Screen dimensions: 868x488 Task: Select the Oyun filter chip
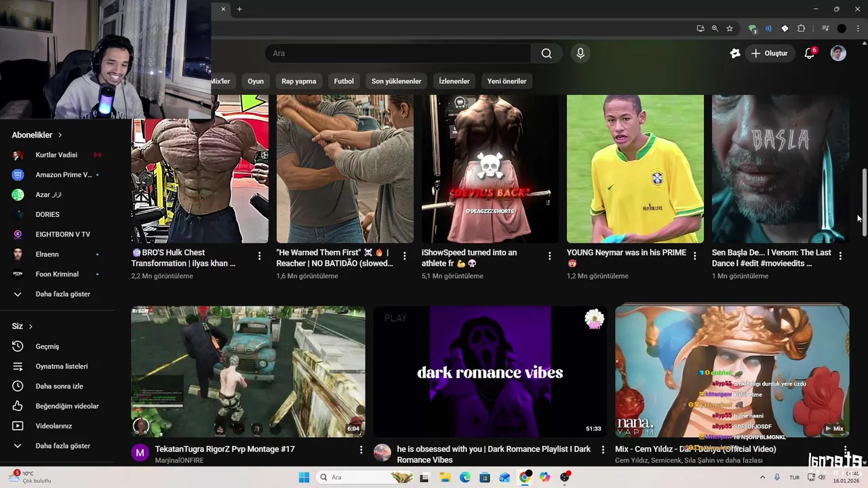click(x=256, y=81)
